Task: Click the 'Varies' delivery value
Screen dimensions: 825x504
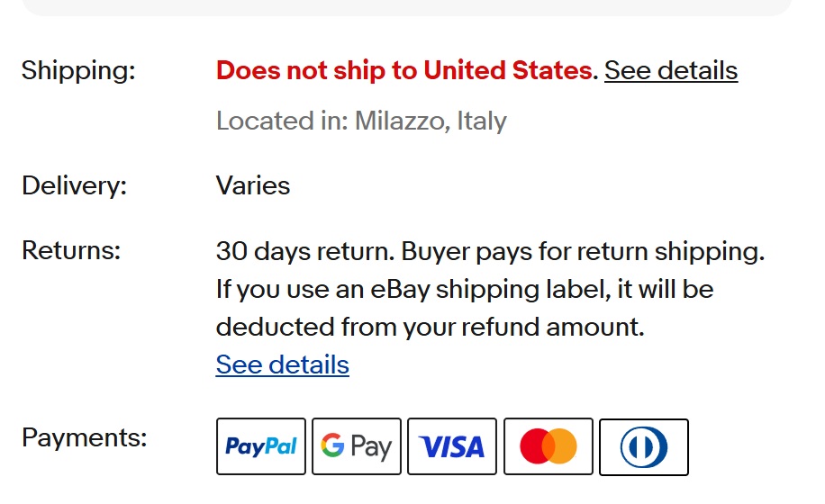Action: point(253,186)
